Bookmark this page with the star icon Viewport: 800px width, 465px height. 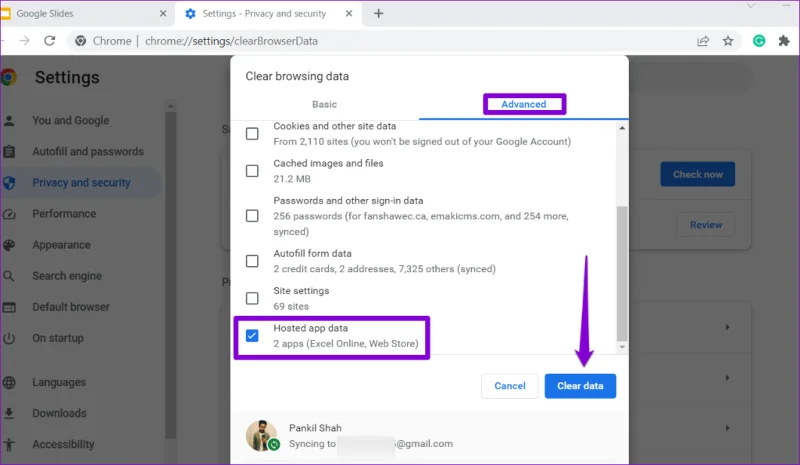(728, 41)
